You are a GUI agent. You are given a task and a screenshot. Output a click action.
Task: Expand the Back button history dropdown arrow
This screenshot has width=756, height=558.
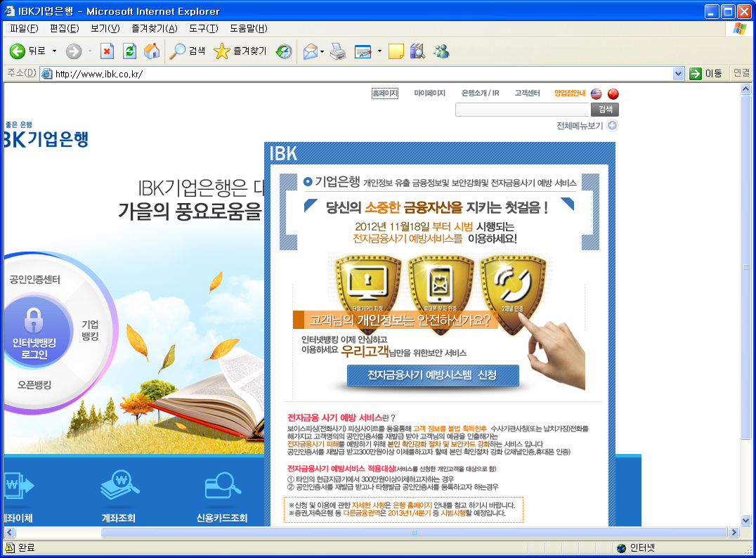pos(54,51)
